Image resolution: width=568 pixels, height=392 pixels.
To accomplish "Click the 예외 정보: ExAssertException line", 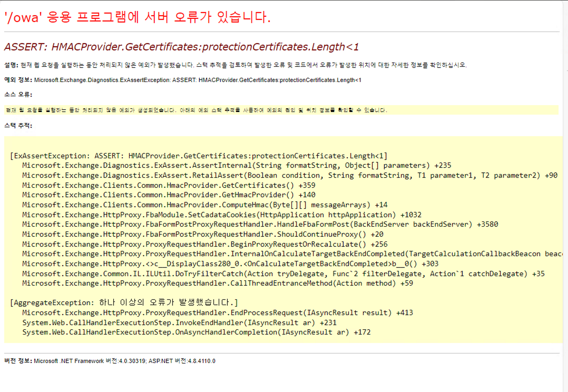I will (x=183, y=80).
